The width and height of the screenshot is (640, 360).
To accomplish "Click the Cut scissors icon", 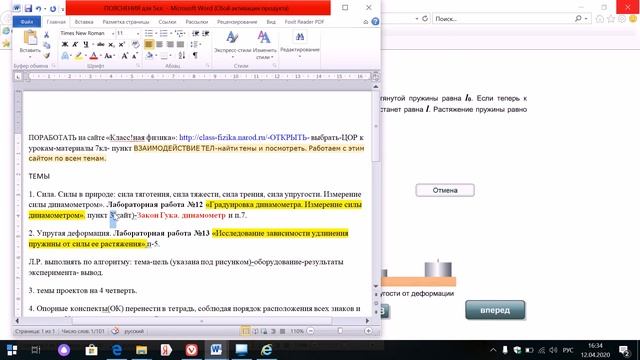I will click(x=47, y=35).
